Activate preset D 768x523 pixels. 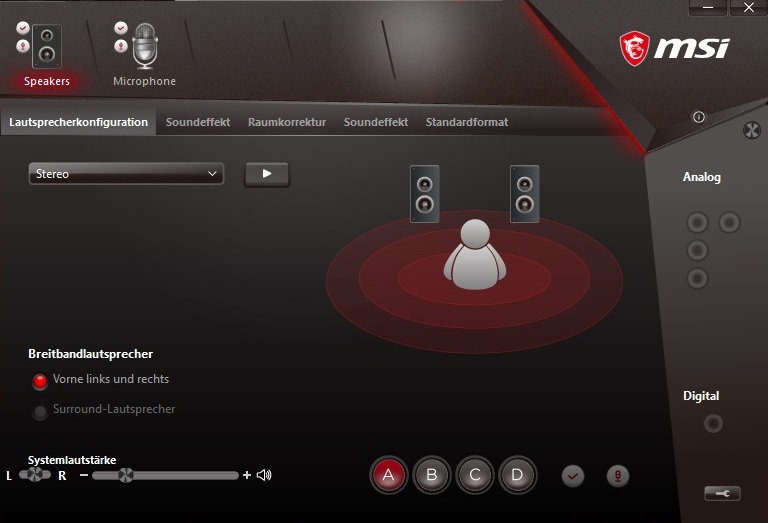(x=518, y=475)
